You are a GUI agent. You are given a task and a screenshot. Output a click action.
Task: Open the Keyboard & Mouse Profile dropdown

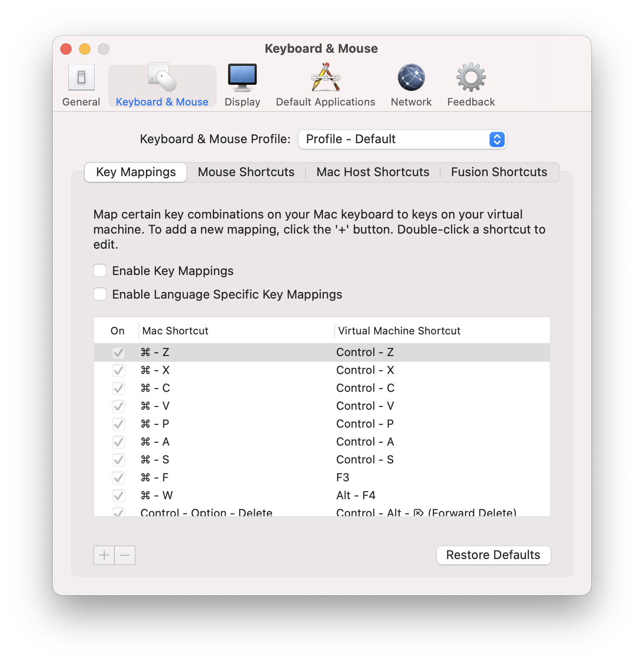pyautogui.click(x=402, y=139)
